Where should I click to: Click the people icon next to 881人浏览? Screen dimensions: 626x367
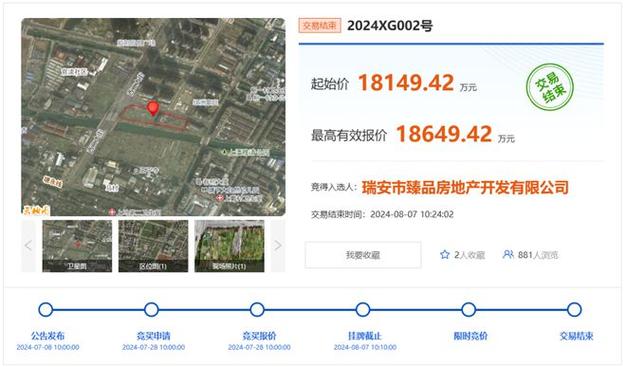coord(508,254)
